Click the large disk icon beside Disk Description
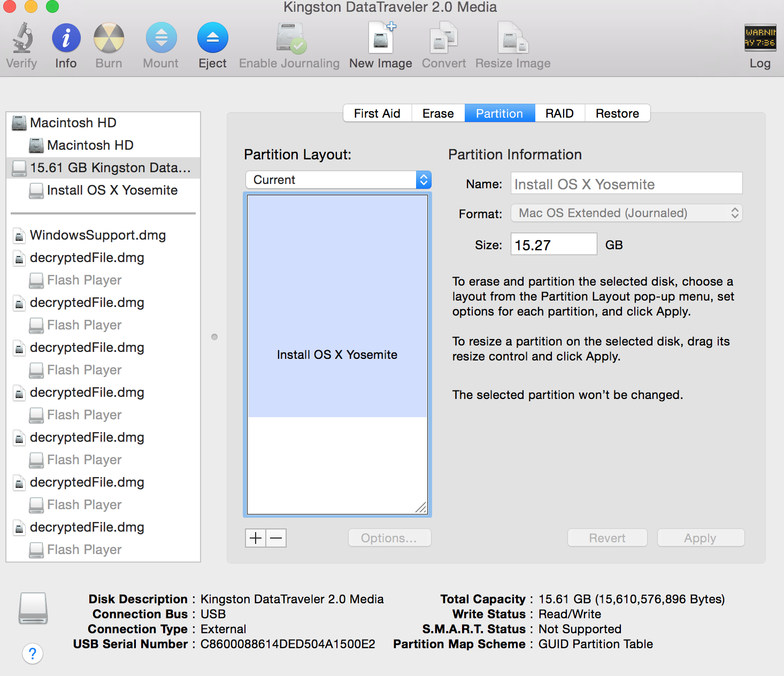The image size is (784, 676). tap(33, 609)
